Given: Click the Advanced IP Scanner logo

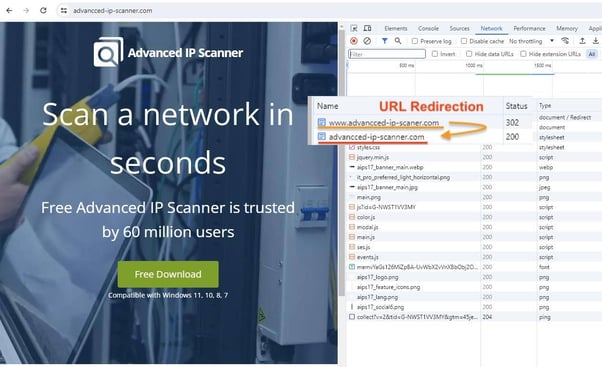Looking at the screenshot, I should [x=168, y=52].
